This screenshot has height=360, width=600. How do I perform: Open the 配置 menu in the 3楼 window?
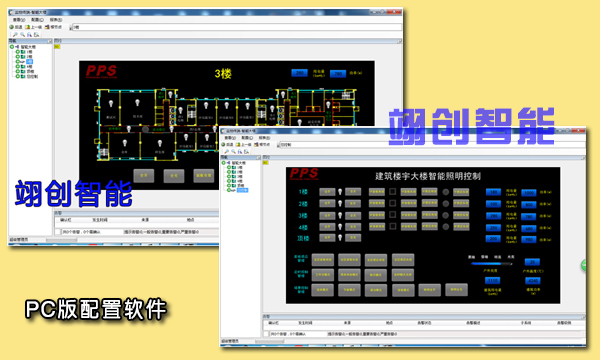point(37,20)
